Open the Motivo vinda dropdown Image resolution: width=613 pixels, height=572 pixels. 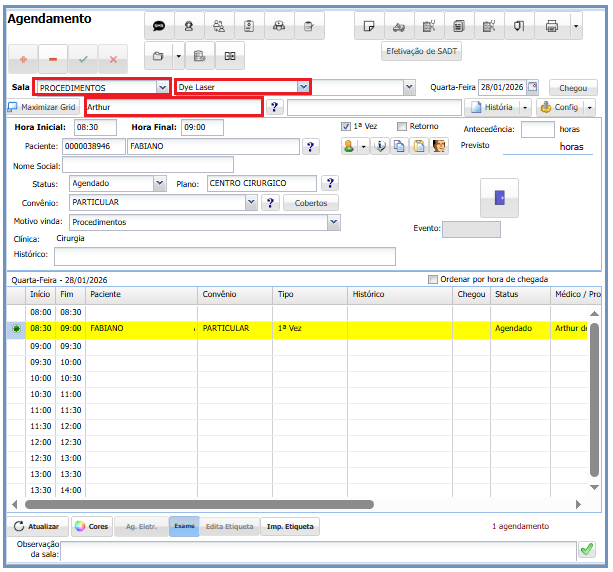click(x=334, y=222)
